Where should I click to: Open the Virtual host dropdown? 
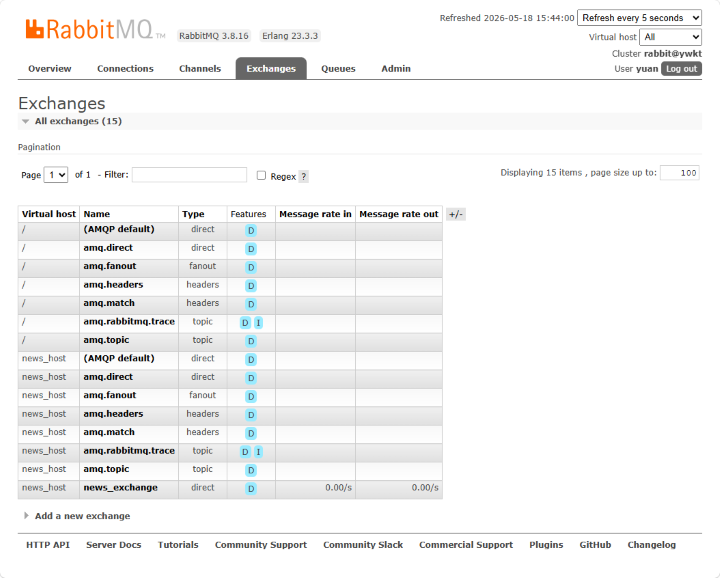click(x=670, y=37)
